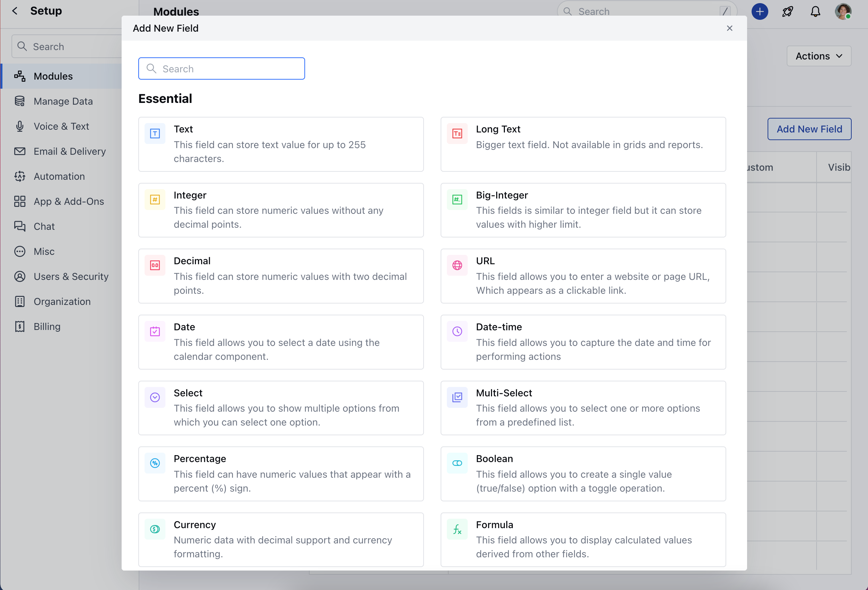Screen dimensions: 868x590
Task: Close the Add New Field dialog
Action: 729,29
